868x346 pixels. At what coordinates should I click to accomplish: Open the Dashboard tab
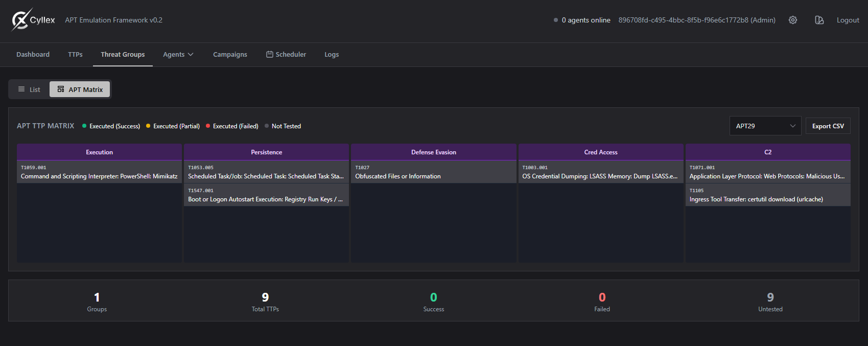pyautogui.click(x=33, y=55)
